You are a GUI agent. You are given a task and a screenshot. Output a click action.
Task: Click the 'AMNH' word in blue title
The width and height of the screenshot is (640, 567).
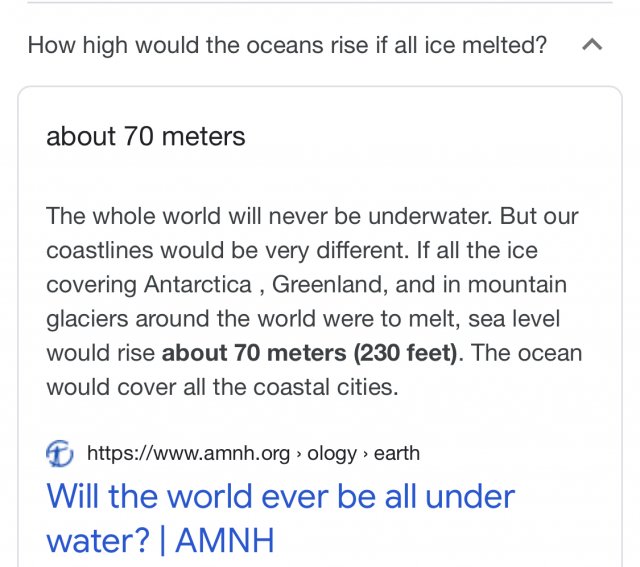(225, 540)
